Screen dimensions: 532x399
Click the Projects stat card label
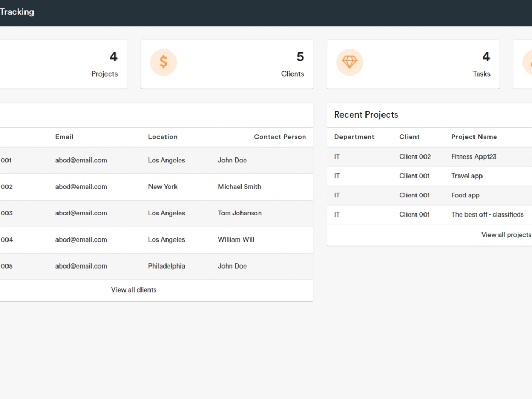point(104,73)
